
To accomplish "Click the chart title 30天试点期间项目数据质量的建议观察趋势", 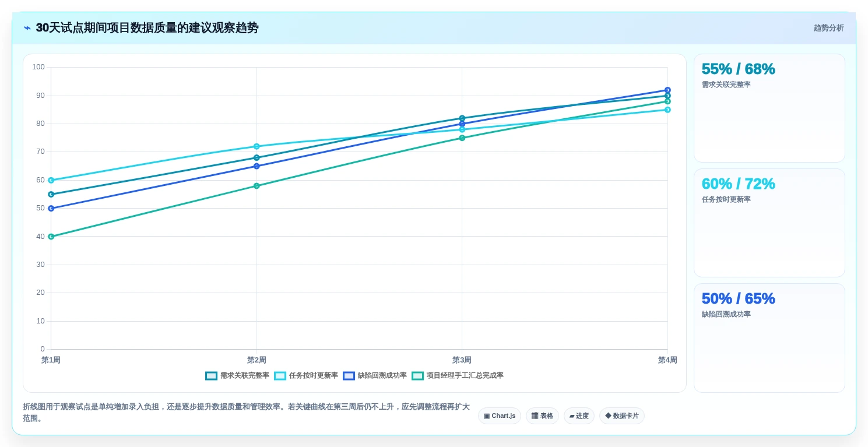I will coord(147,28).
